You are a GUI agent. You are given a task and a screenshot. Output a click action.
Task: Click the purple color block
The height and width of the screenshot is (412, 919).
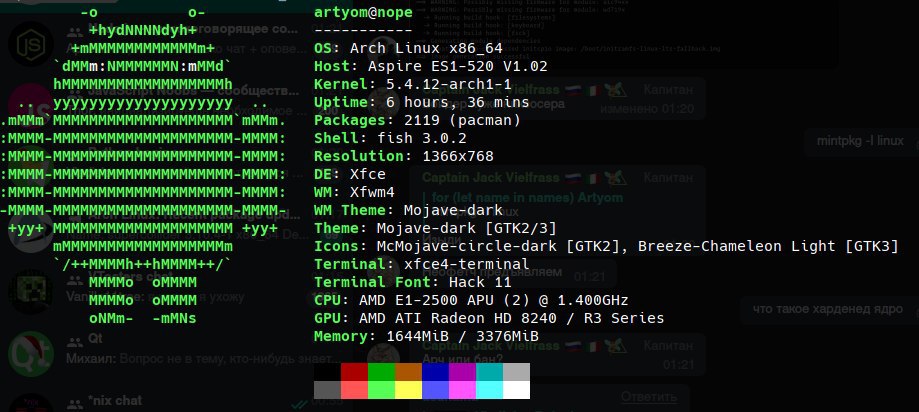pyautogui.click(x=462, y=372)
